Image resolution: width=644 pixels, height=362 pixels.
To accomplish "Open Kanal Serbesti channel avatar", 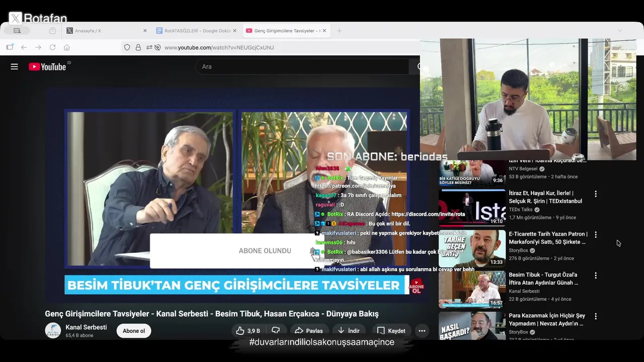I will point(53,330).
